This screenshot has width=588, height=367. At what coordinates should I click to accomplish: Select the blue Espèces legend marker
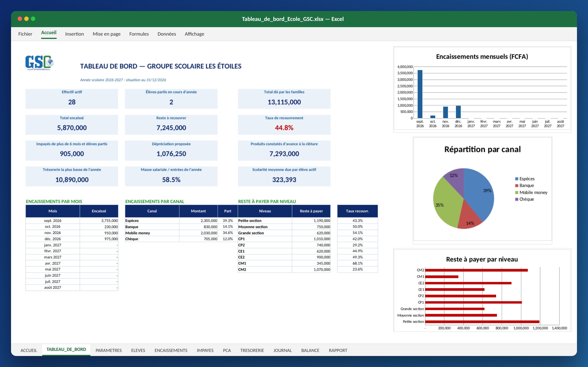[x=517, y=179]
